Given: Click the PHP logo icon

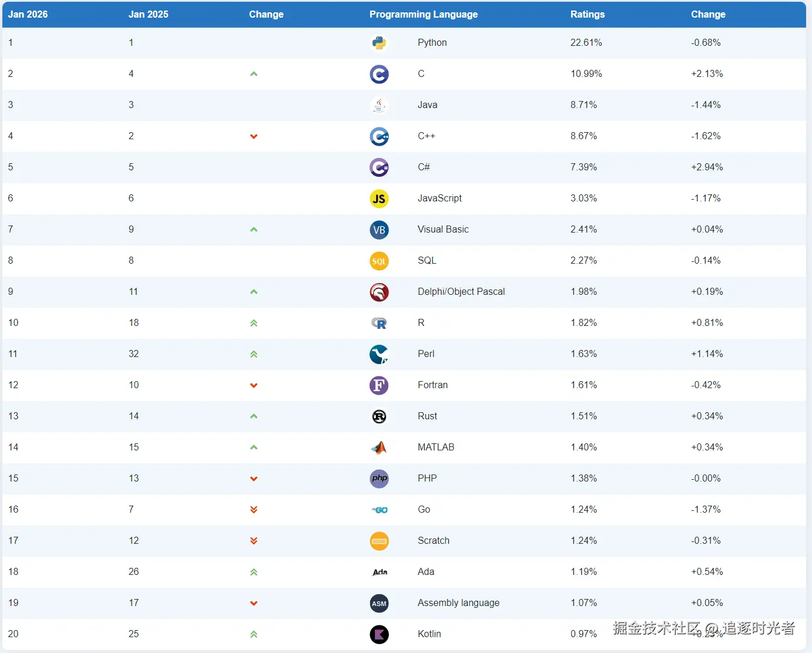Looking at the screenshot, I should point(379,479).
